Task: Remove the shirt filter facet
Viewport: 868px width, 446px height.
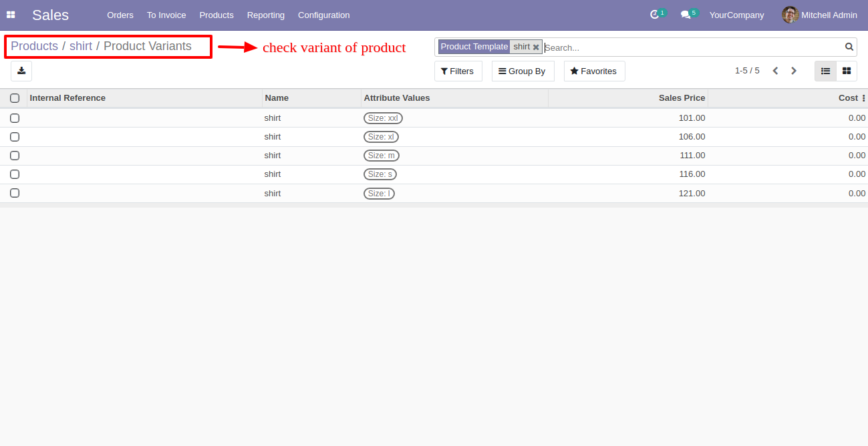Action: 536,47
